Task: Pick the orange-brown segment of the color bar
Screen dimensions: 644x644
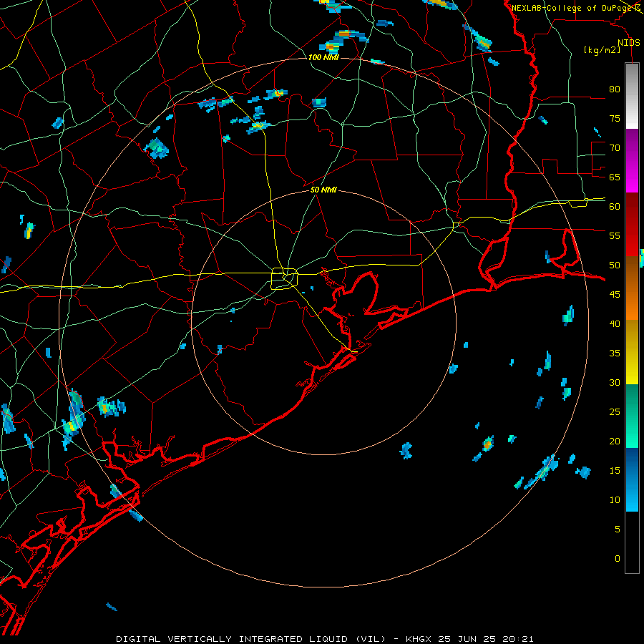Action: pos(632,288)
